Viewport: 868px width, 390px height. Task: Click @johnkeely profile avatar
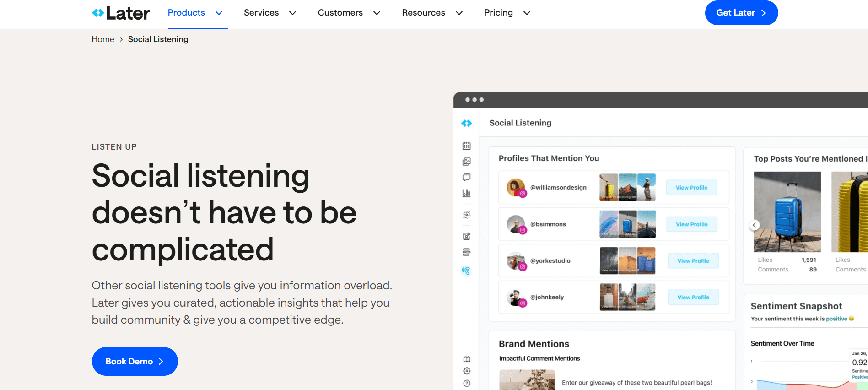[516, 298]
